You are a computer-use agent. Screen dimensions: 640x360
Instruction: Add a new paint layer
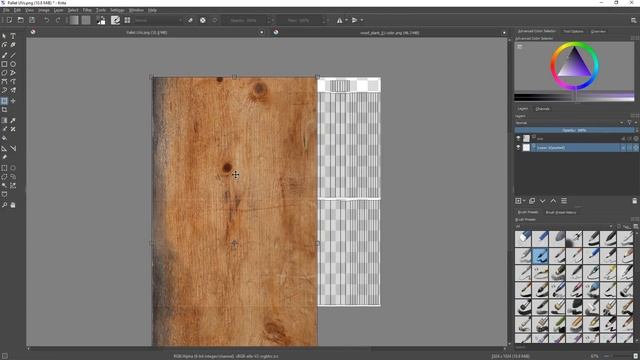(x=518, y=201)
